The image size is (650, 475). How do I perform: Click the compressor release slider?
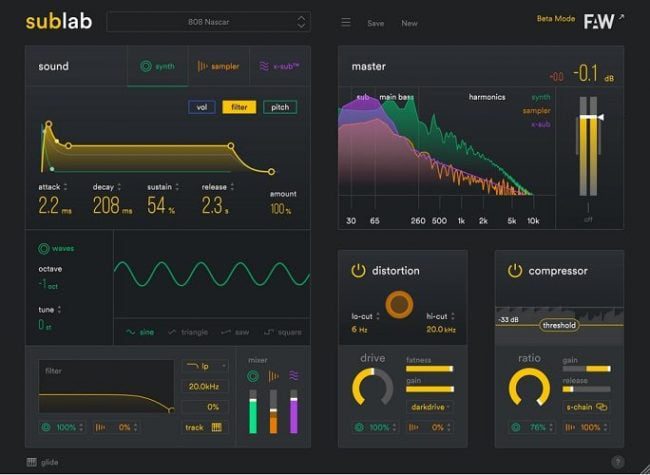coord(586,389)
